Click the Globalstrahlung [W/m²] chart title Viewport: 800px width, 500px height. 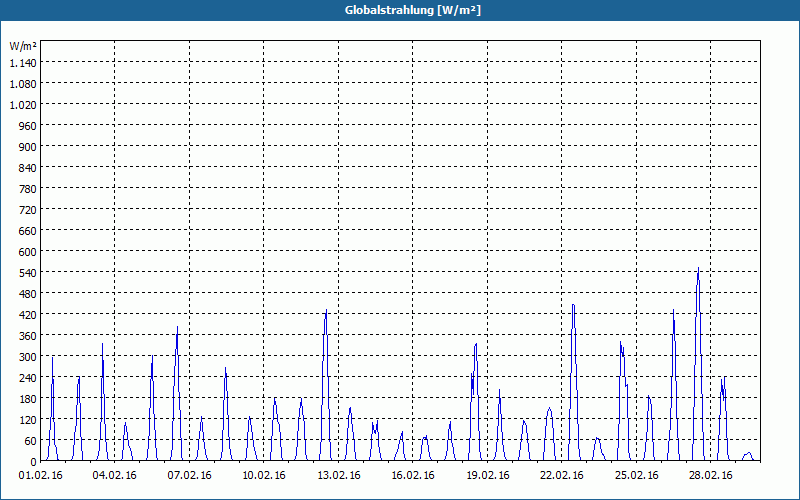tap(412, 10)
